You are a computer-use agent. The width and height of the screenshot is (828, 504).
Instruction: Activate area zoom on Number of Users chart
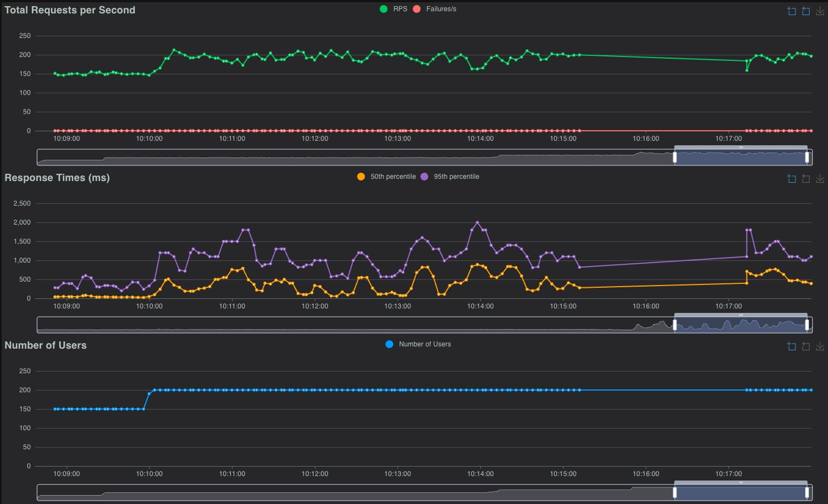[x=792, y=346]
